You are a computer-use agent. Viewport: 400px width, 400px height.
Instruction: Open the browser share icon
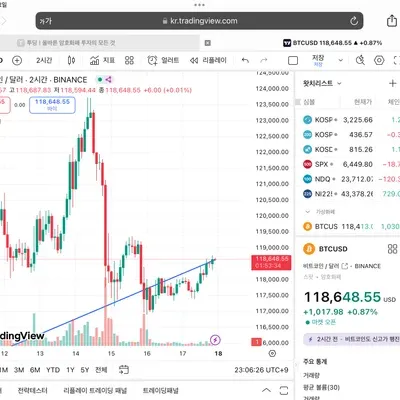click(392, 21)
